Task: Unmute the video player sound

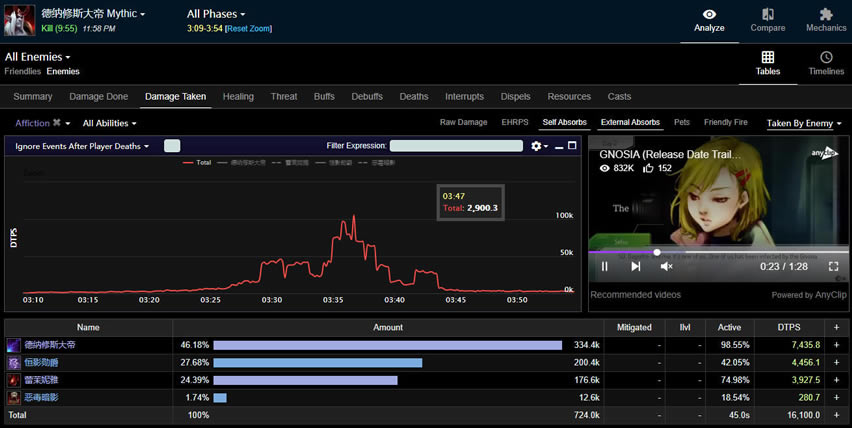Action: click(x=666, y=266)
